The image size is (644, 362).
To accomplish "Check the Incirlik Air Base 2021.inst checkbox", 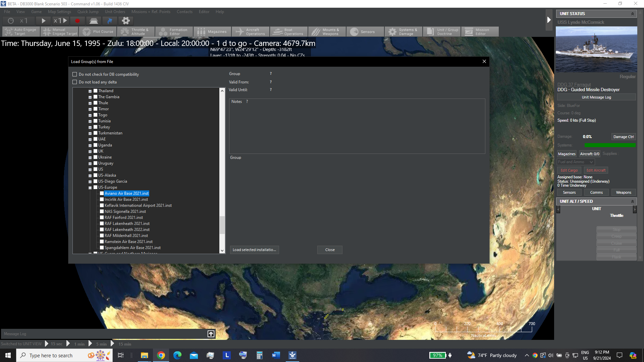I will coord(102,199).
